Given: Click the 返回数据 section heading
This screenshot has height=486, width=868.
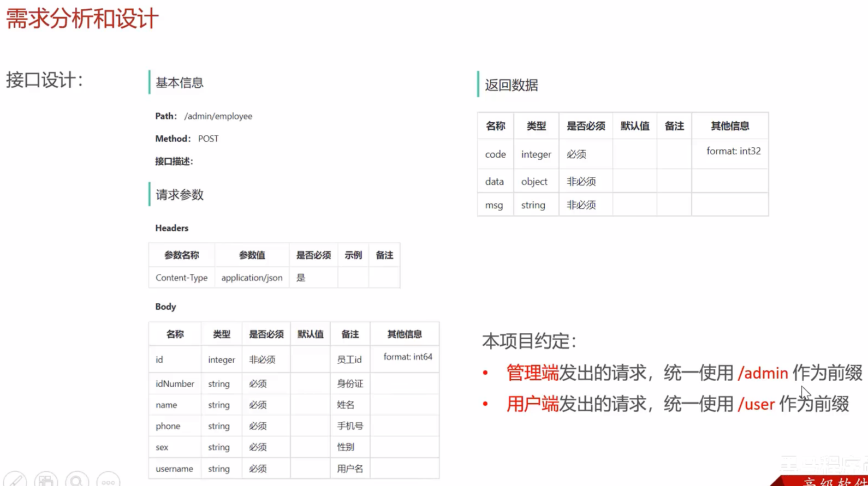Looking at the screenshot, I should tap(511, 85).
